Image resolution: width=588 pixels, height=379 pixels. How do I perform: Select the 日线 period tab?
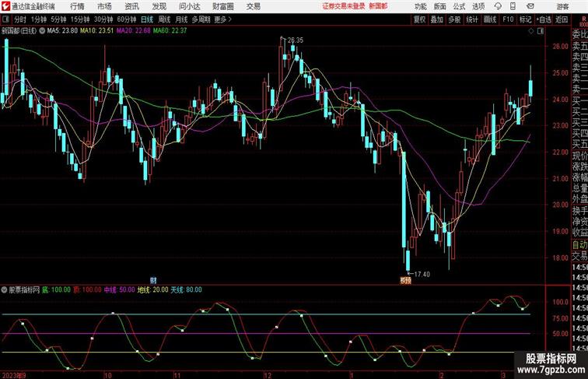[x=147, y=19]
